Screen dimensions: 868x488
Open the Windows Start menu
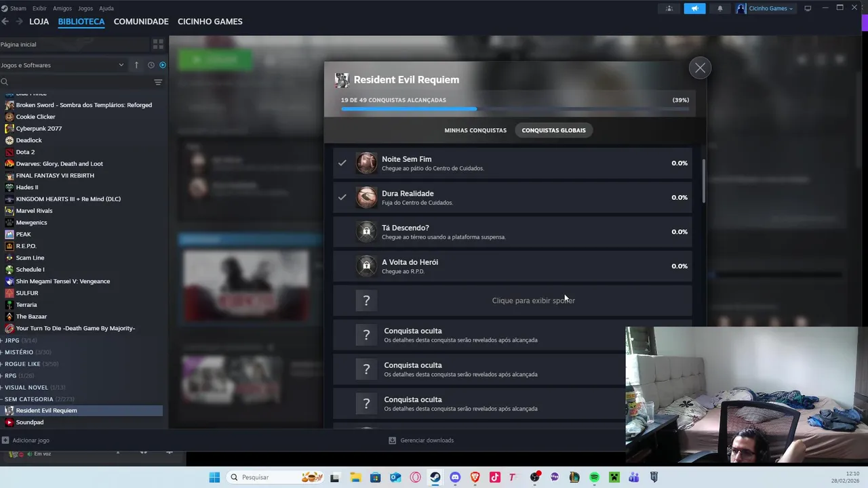(x=214, y=477)
